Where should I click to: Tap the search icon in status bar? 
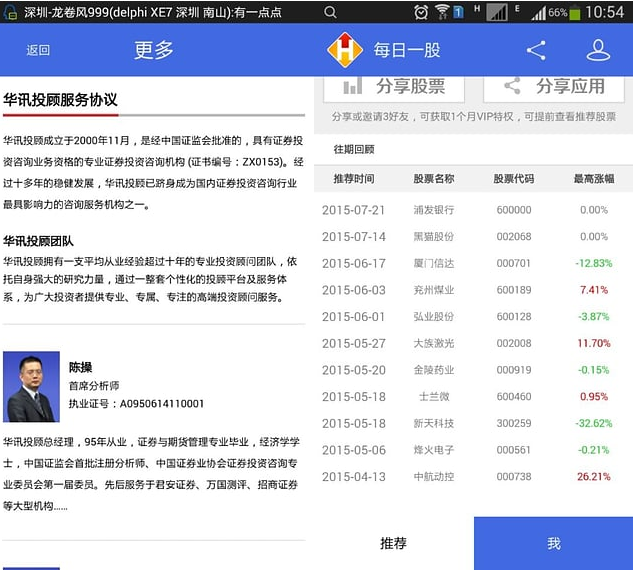click(330, 12)
